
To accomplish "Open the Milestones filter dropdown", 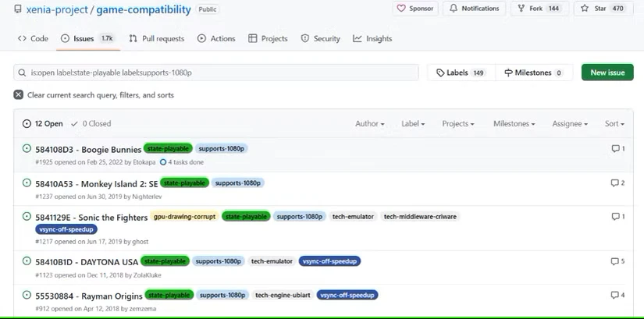I will pyautogui.click(x=514, y=123).
